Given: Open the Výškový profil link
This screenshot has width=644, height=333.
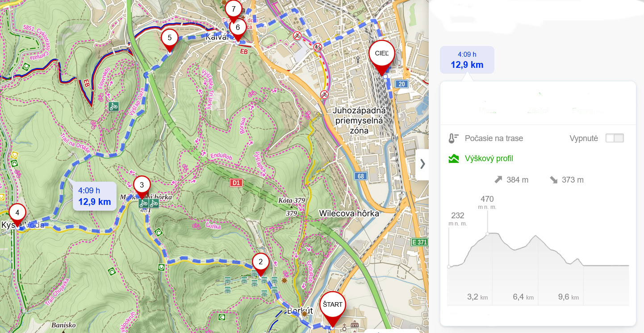Looking at the screenshot, I should (489, 158).
